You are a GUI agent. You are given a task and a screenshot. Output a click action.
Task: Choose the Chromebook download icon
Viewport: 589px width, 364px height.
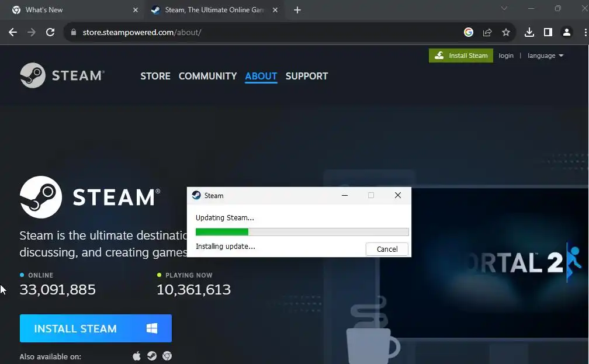click(x=167, y=356)
